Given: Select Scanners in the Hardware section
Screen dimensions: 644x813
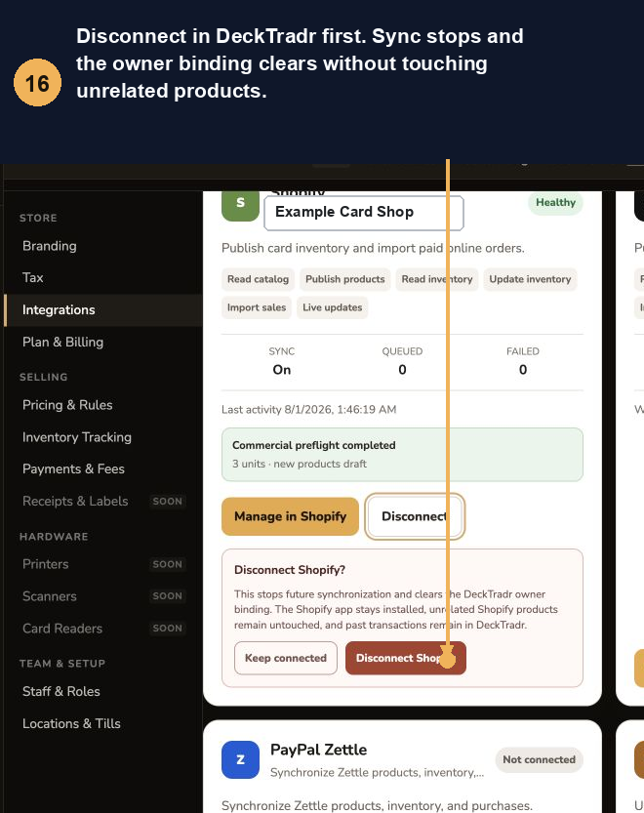Looking at the screenshot, I should click(49, 596).
